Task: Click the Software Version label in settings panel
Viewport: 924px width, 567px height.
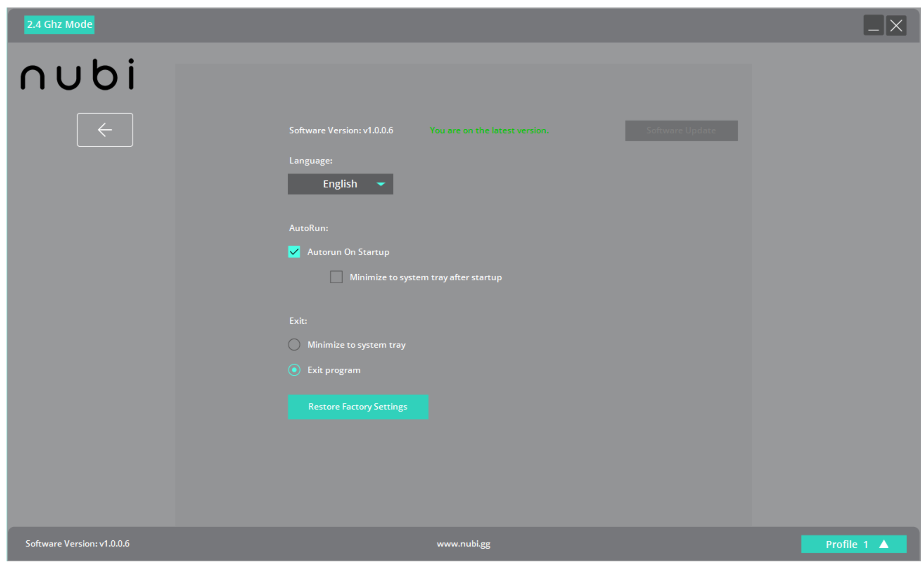Action: pyautogui.click(x=341, y=131)
